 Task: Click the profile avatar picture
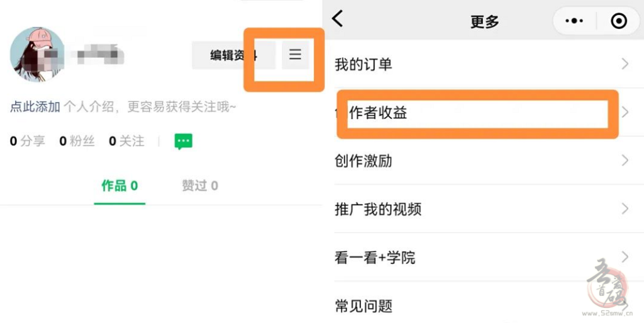(x=37, y=54)
